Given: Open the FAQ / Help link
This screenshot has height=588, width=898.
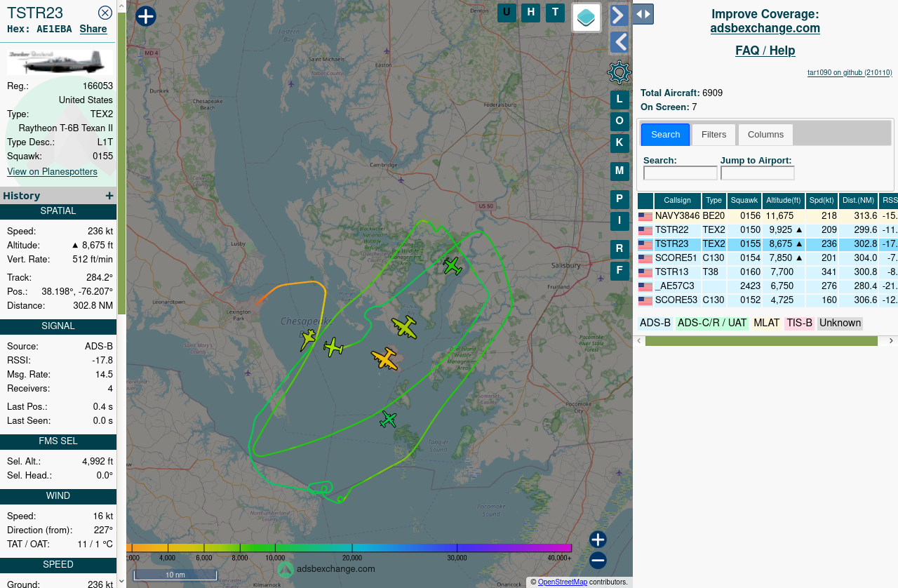Looking at the screenshot, I should point(765,51).
